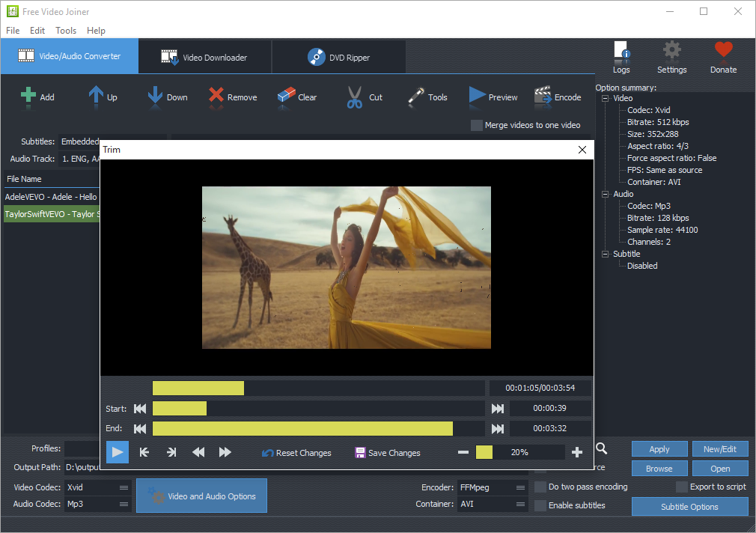
Task: Click the Apply button
Action: click(x=659, y=449)
